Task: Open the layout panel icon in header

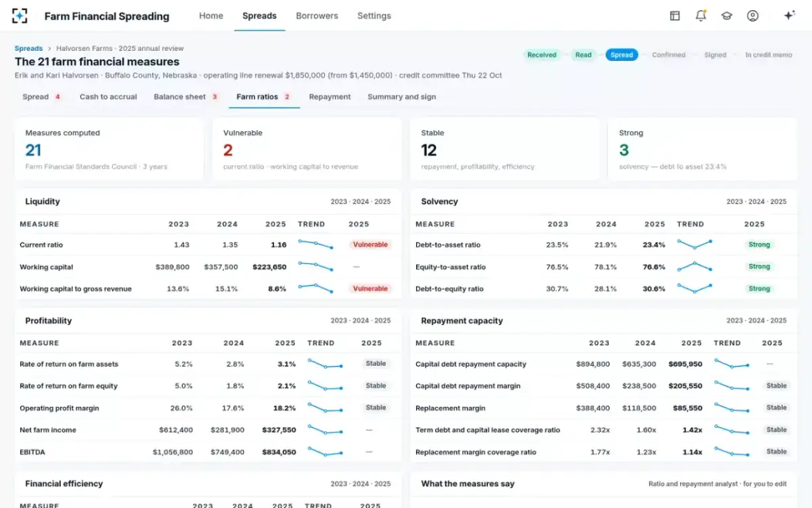Action: [675, 16]
